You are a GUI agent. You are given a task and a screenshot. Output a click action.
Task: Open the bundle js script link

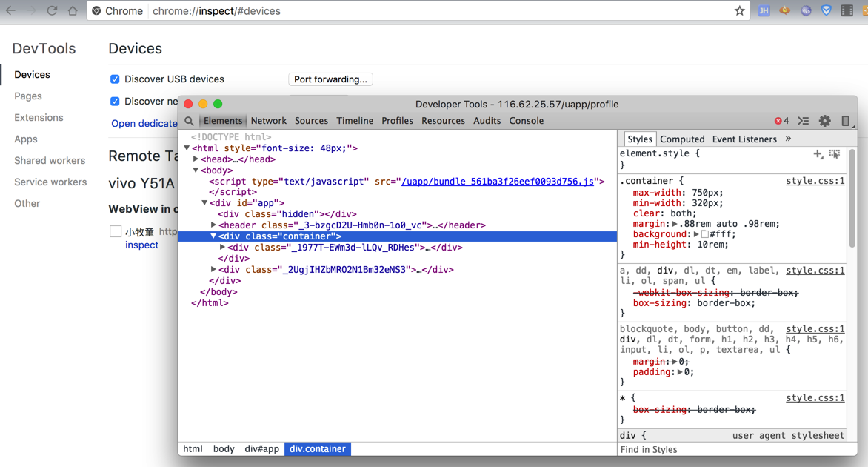click(x=498, y=181)
